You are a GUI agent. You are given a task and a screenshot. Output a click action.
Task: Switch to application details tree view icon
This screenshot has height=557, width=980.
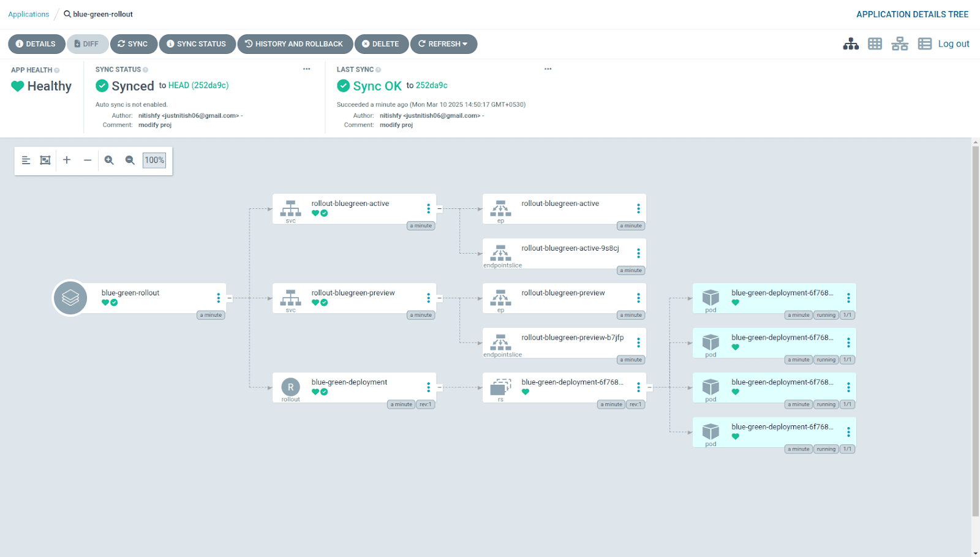point(851,44)
